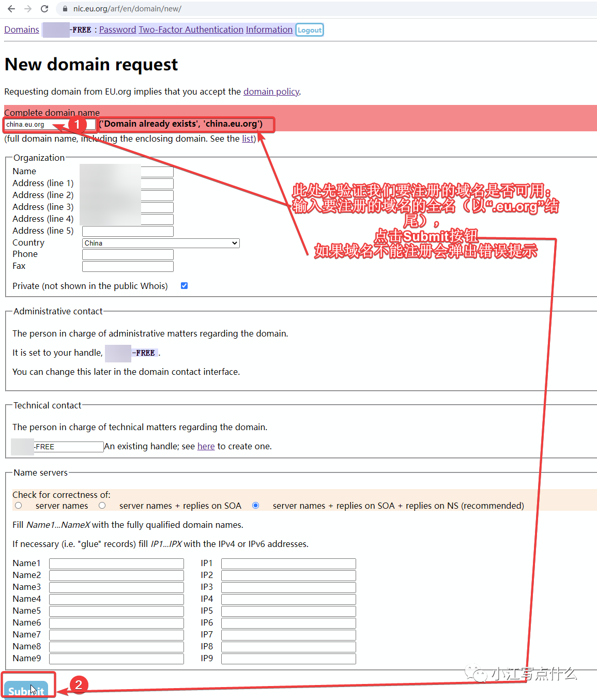597x700 pixels.
Task: Click the Name servers legend text
Action: point(40,473)
